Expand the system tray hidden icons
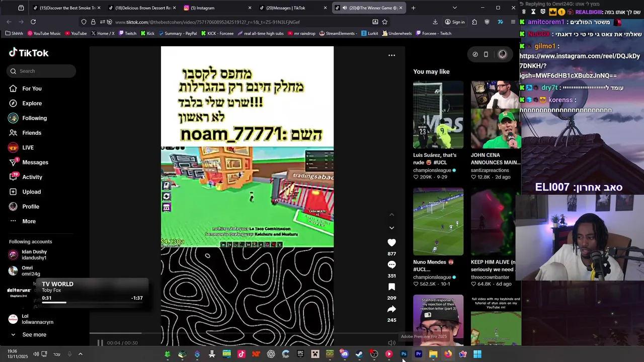 click(80, 354)
